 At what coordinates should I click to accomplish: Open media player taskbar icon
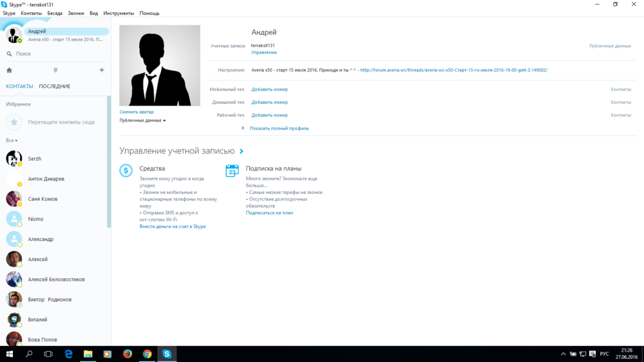tap(108, 354)
